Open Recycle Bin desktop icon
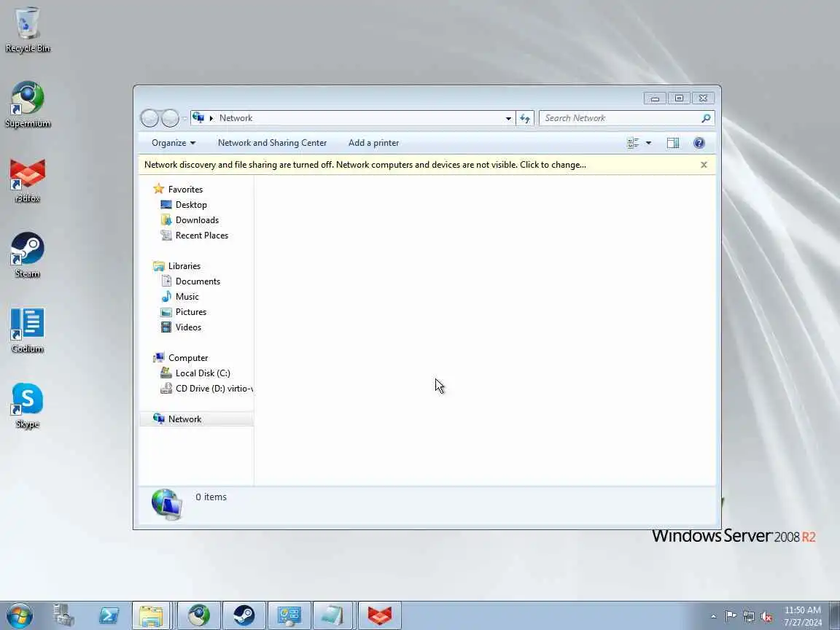This screenshot has width=840, height=630. coord(27,30)
